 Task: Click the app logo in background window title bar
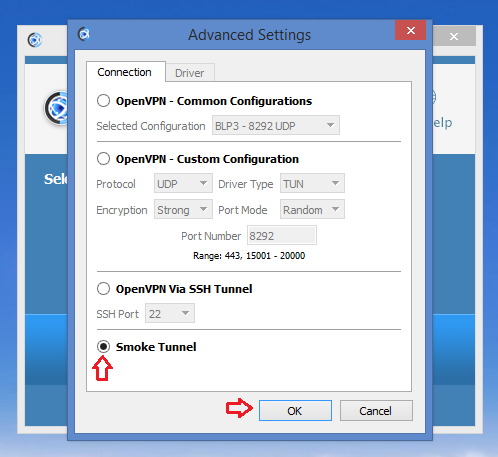35,40
